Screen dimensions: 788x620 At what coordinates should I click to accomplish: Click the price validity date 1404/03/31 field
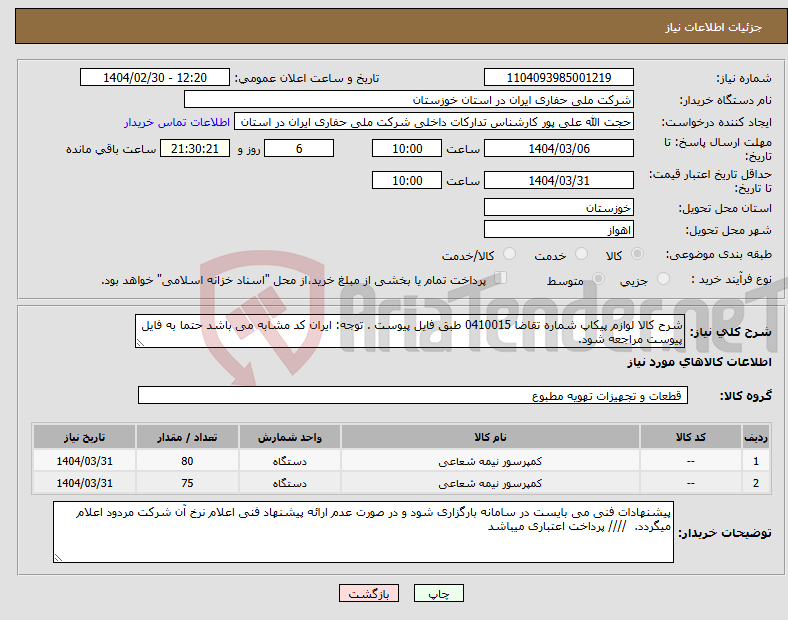558,180
